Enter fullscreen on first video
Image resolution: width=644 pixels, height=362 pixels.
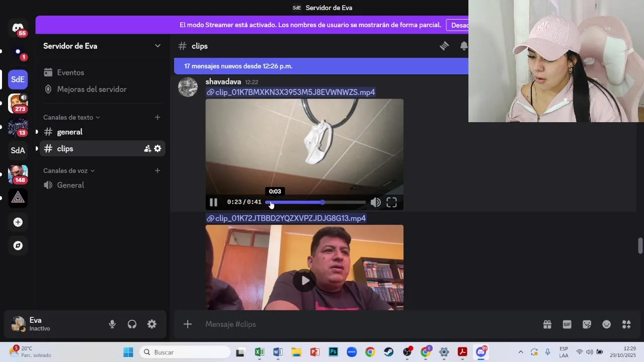tap(391, 202)
